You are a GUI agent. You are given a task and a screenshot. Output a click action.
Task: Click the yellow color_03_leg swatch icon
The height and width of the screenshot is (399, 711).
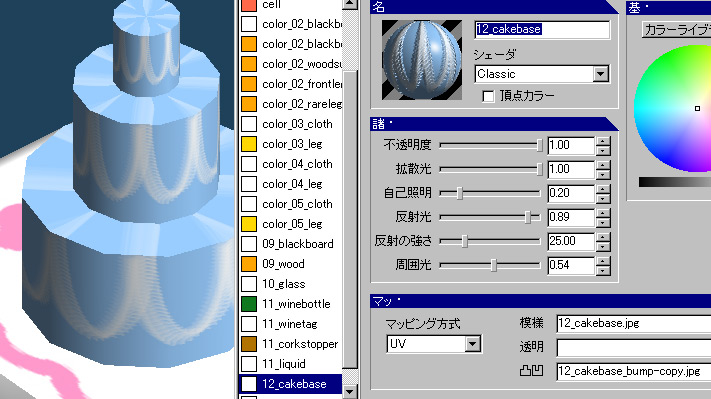[248, 144]
